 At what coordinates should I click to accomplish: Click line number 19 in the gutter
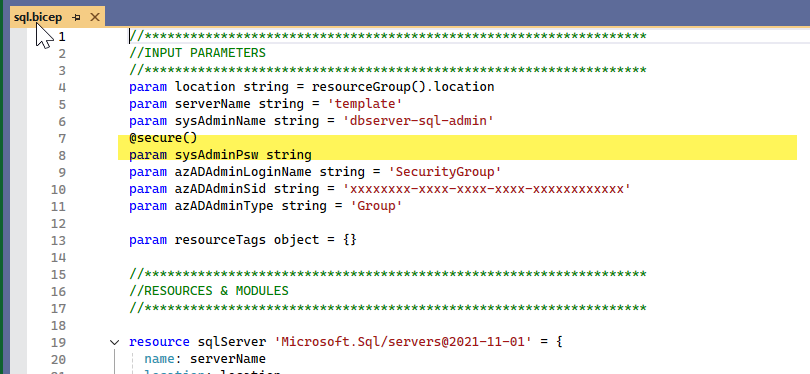(x=58, y=342)
